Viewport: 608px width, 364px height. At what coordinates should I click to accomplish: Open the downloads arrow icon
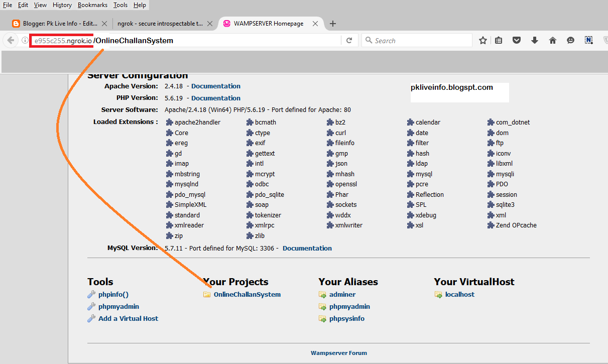point(535,41)
